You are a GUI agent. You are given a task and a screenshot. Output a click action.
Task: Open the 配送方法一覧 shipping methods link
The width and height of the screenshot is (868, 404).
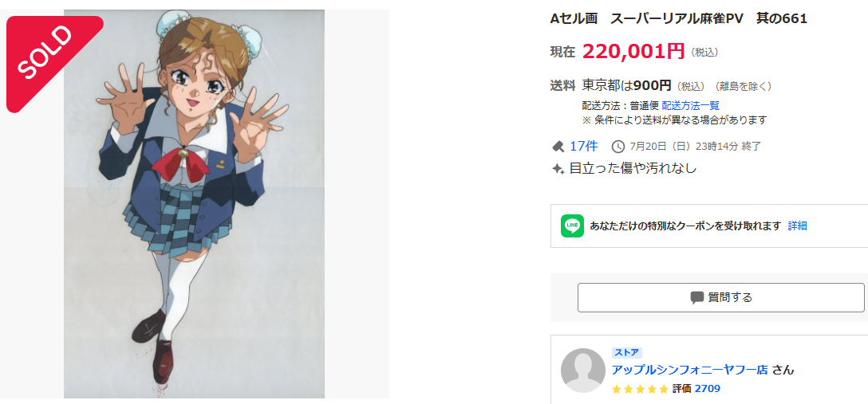(690, 105)
